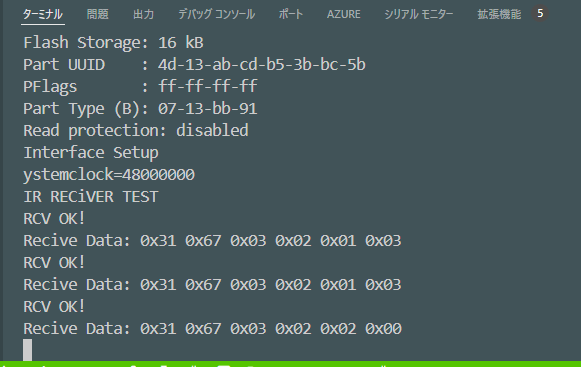The image size is (581, 367).
Task: Open the AZURE panel tab
Action: (x=343, y=14)
